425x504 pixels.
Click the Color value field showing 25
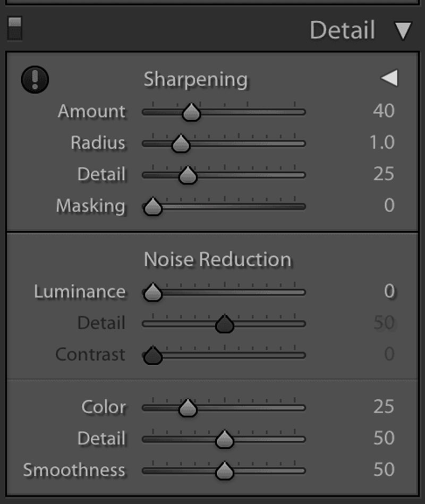point(384,407)
